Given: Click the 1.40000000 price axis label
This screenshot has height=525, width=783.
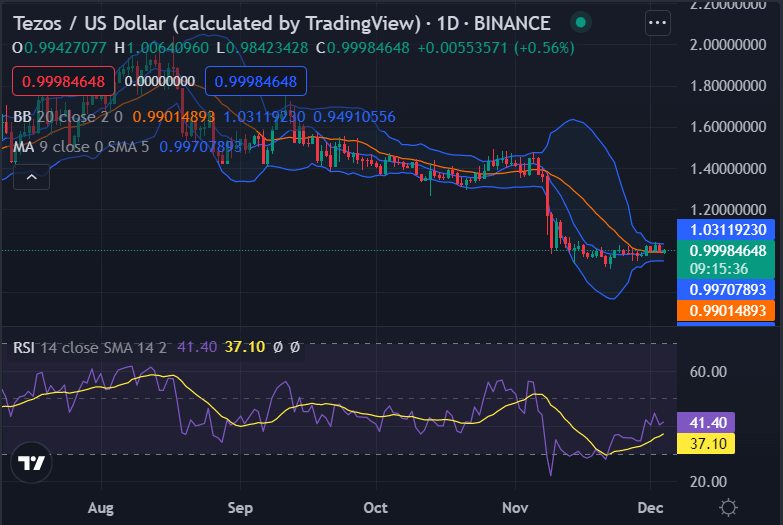Looking at the screenshot, I should (x=728, y=169).
